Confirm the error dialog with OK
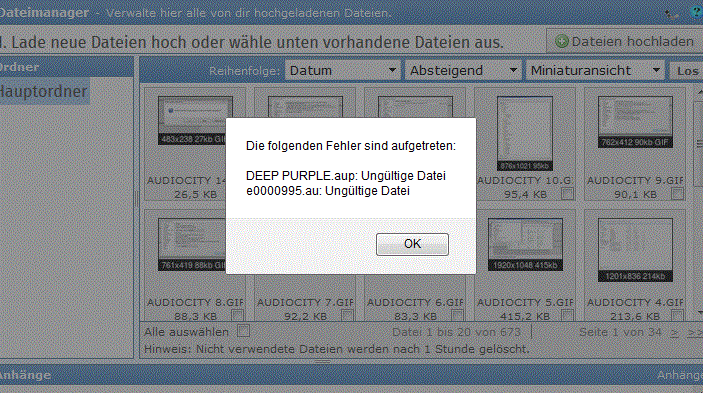This screenshot has width=703, height=393. [412, 244]
